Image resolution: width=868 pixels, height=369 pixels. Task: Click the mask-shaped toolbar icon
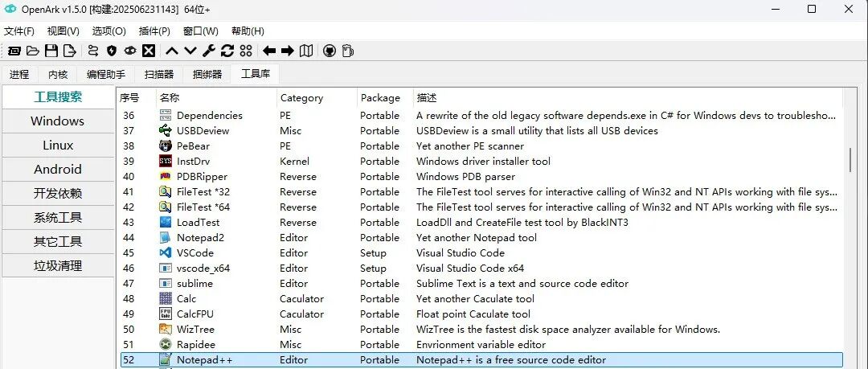tap(130, 51)
